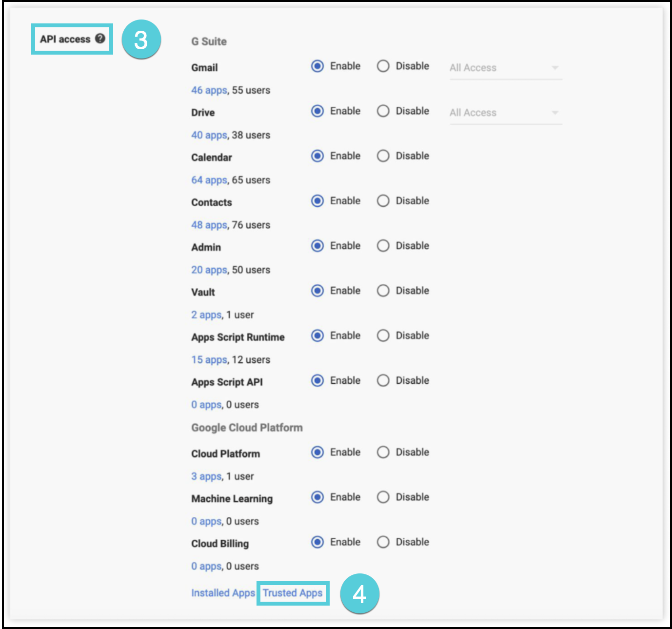Click 15 apps under Apps Script Runtime

tap(209, 359)
